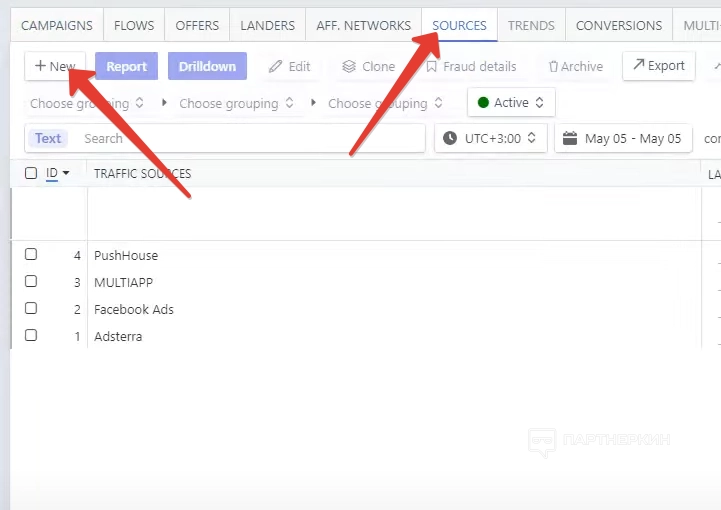721x510 pixels.
Task: Open the first Choose grouping dropdown
Action: coord(87,103)
